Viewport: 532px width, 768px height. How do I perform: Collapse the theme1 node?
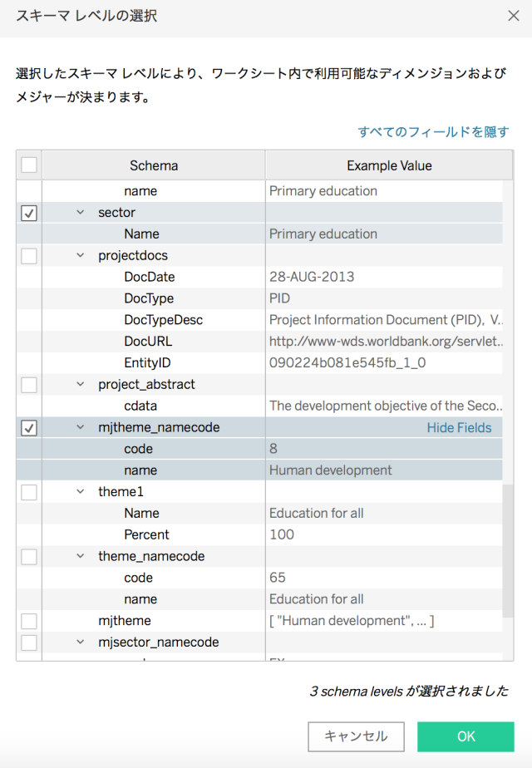click(81, 492)
